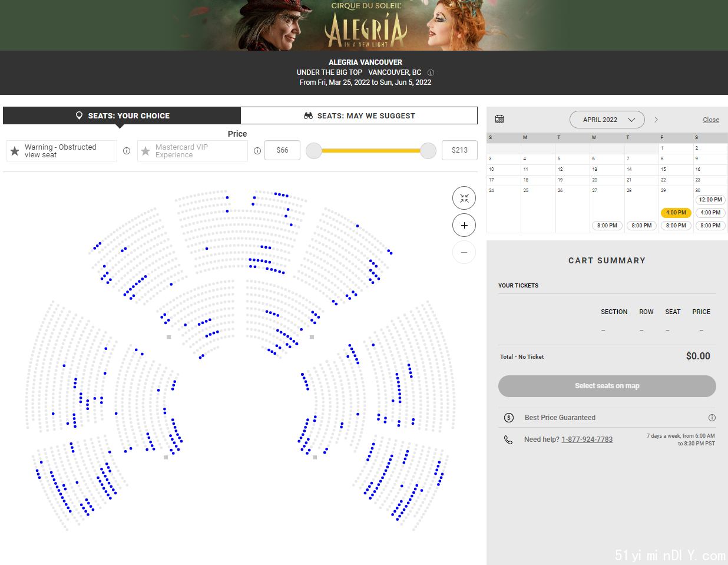Click the Best Price Guaranteed text
Viewport: 728px width, 565px height.
click(x=560, y=418)
